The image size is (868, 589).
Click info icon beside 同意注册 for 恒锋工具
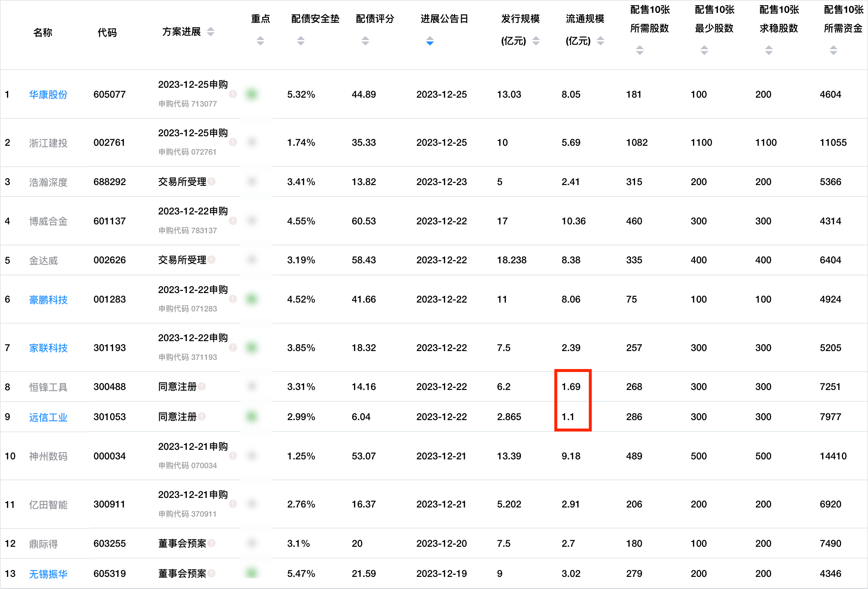(x=202, y=386)
